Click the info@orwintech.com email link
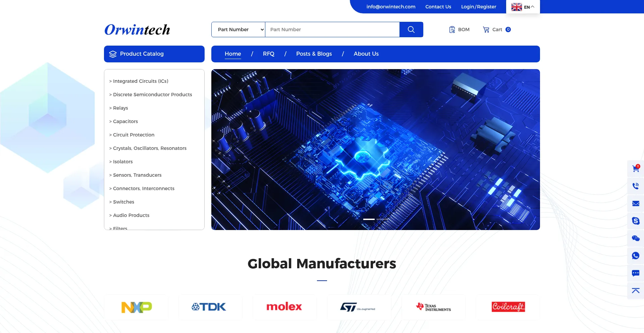644x333 pixels. pos(391,7)
